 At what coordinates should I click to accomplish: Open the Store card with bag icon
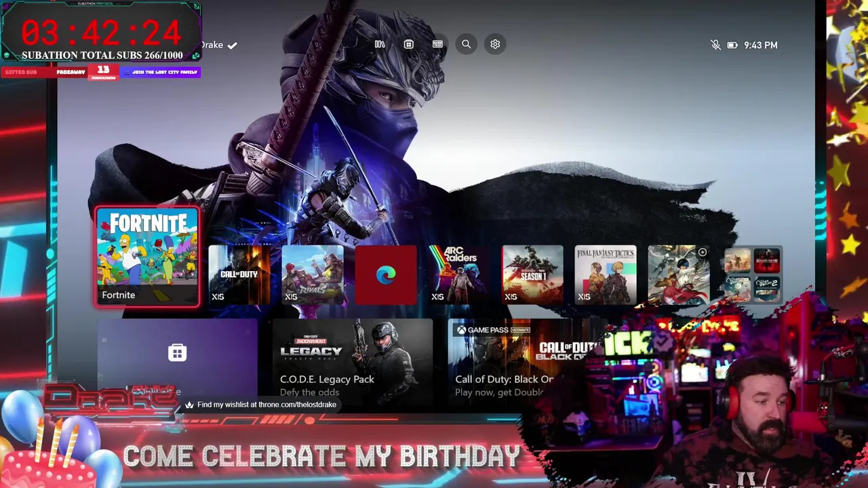pos(177,359)
